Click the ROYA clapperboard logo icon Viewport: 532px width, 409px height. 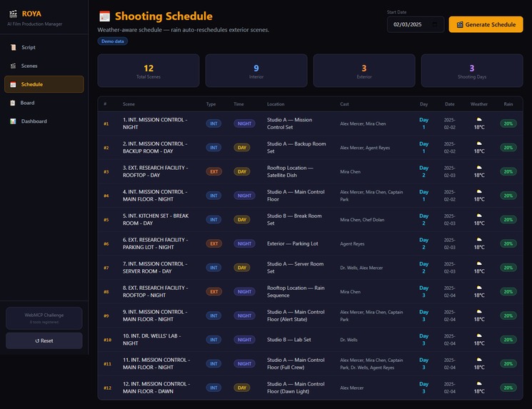[14, 14]
